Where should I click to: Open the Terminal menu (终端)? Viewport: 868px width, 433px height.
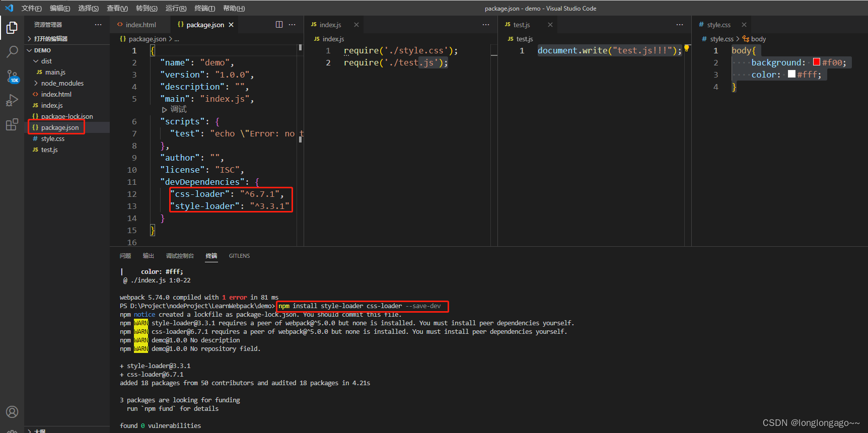pyautogui.click(x=204, y=8)
